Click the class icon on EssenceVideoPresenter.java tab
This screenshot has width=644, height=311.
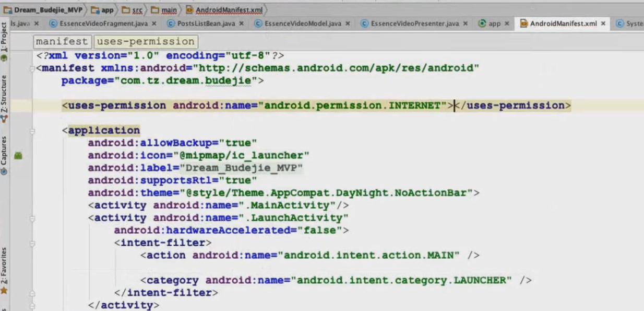[x=364, y=24]
